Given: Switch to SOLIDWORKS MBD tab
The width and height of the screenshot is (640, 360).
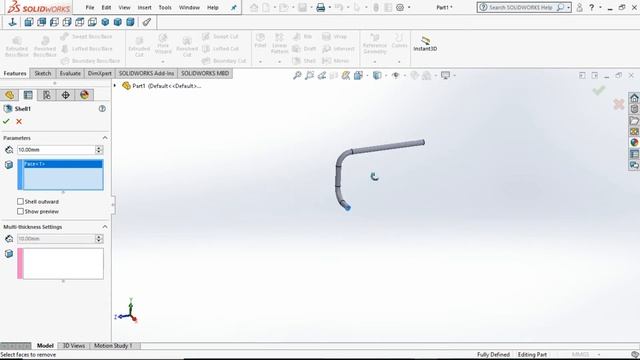Looking at the screenshot, I should click(x=205, y=73).
